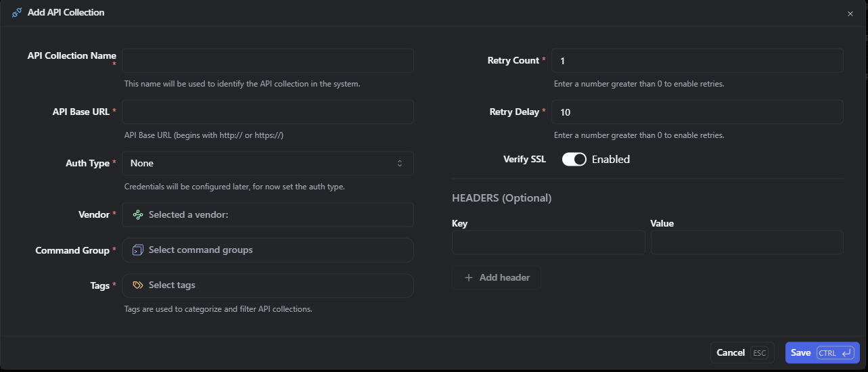
Task: Click the plus icon in Add header
Action: tap(469, 278)
